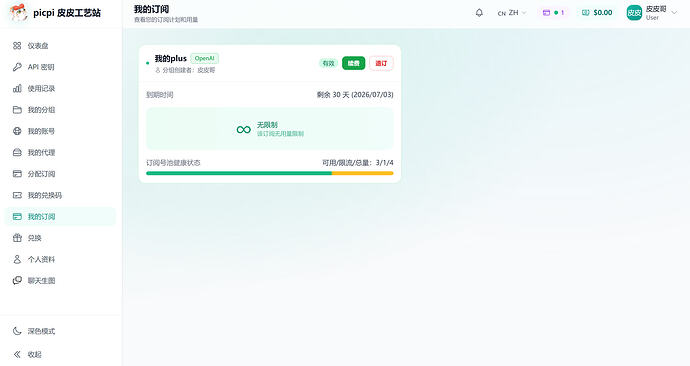This screenshot has width=690, height=366.
Task: Open 分配订阅 via its card icon
Action: tap(17, 174)
